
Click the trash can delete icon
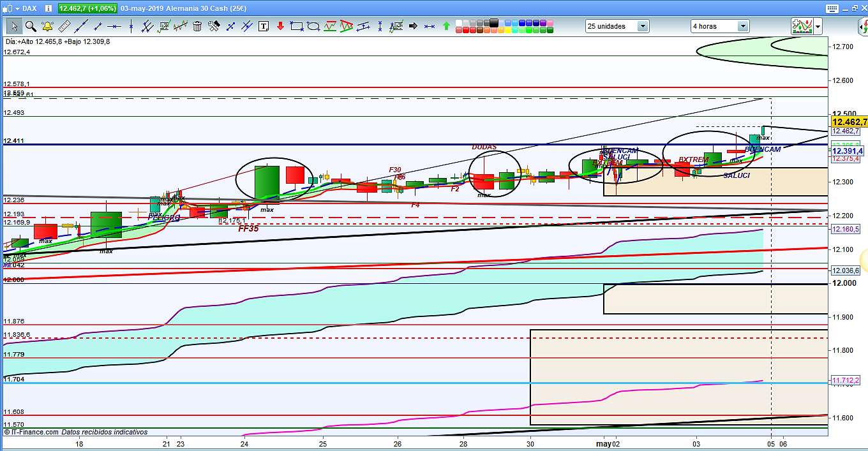pos(197,26)
